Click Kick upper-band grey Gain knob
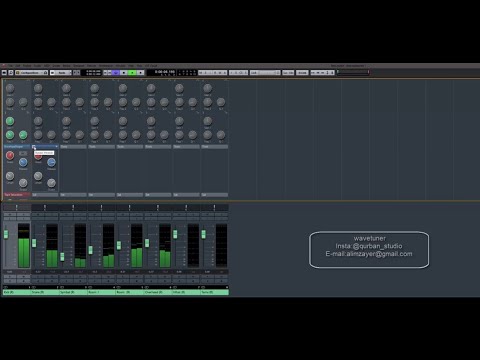The image size is (480, 360). tap(10, 88)
